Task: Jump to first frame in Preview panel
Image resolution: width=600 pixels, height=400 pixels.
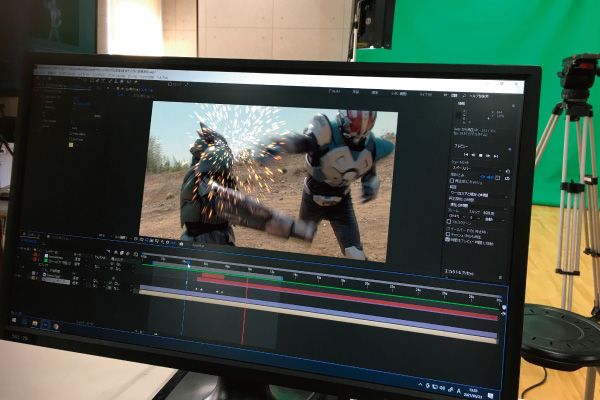Action: click(x=466, y=155)
